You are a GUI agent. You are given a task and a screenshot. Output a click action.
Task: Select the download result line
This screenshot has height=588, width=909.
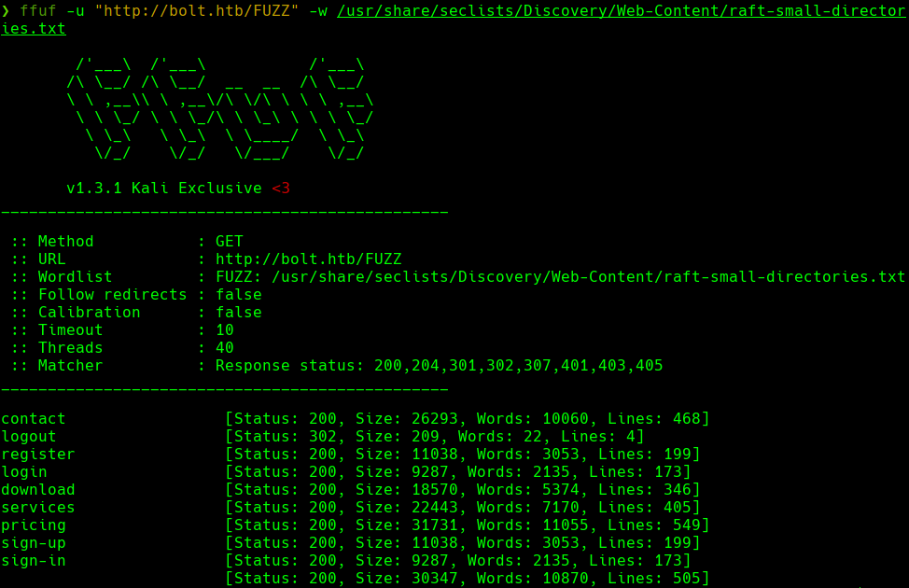[38, 489]
